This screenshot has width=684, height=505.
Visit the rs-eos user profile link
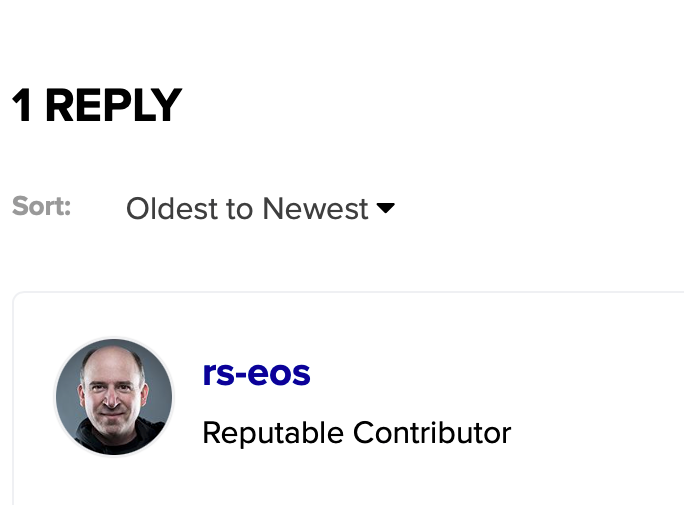click(x=256, y=373)
